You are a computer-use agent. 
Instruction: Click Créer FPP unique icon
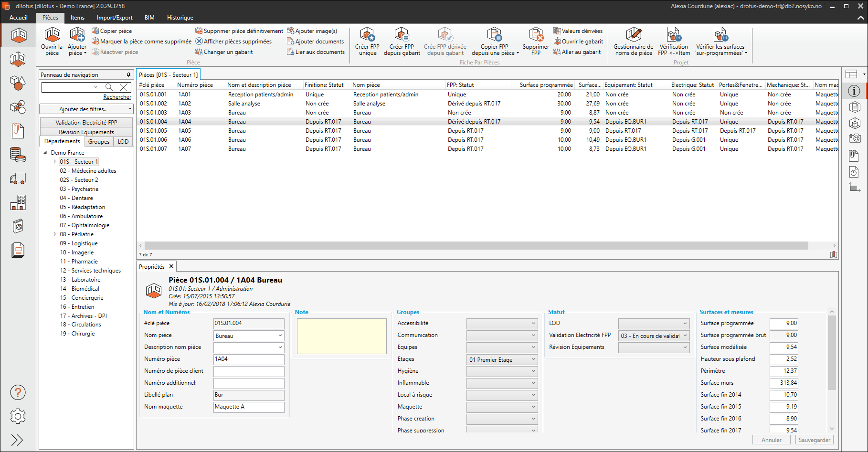point(367,35)
